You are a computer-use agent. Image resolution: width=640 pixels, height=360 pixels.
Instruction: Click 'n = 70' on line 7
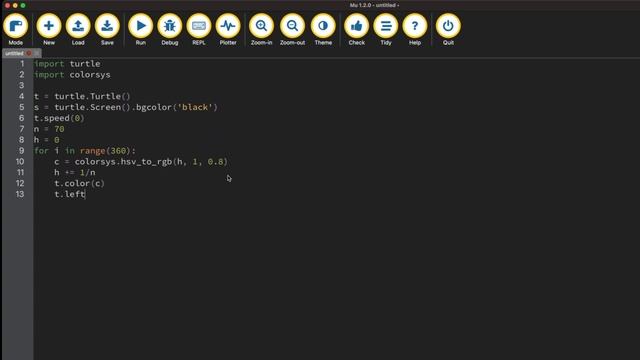[49, 129]
